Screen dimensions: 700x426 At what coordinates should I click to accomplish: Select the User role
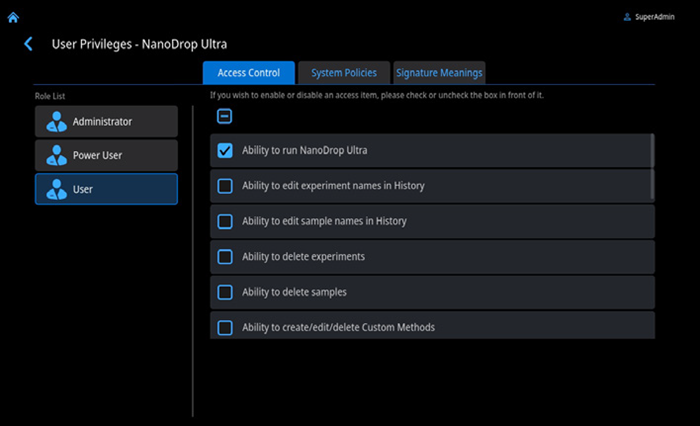coord(106,189)
